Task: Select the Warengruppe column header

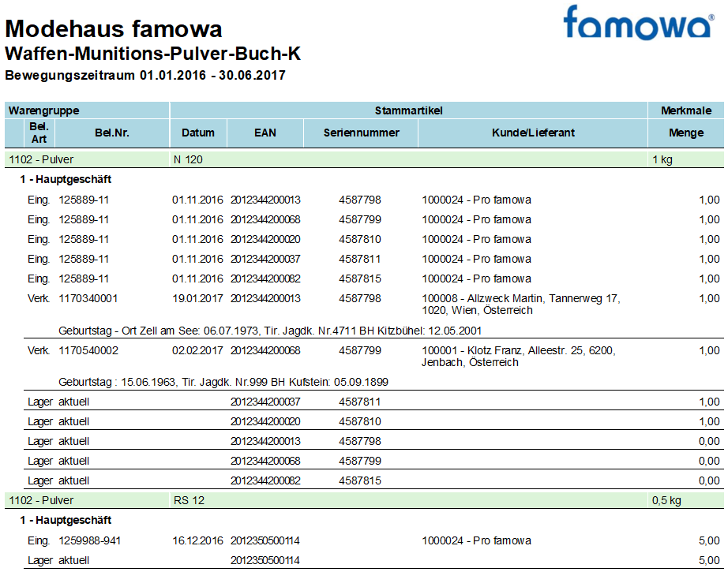Action: click(x=88, y=110)
